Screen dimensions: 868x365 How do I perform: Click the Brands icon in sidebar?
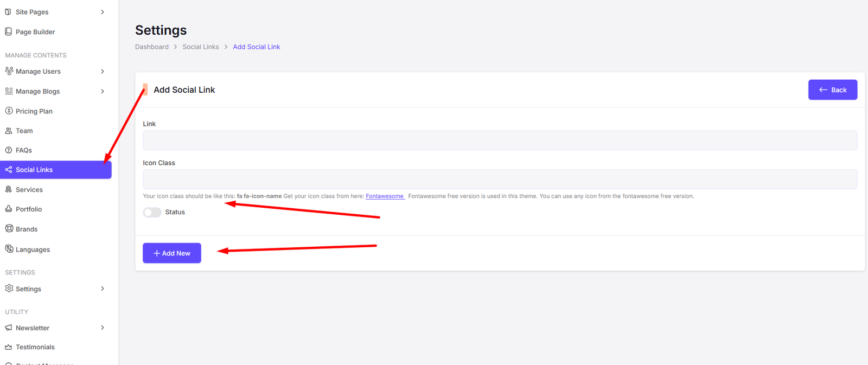coord(9,229)
